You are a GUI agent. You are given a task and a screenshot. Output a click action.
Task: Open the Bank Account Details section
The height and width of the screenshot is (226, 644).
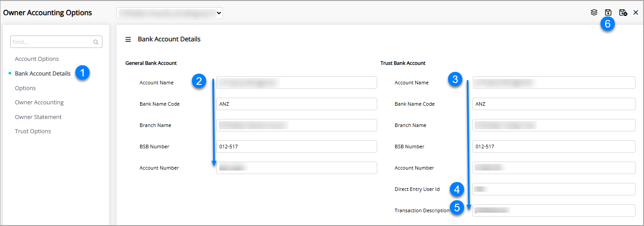point(43,74)
